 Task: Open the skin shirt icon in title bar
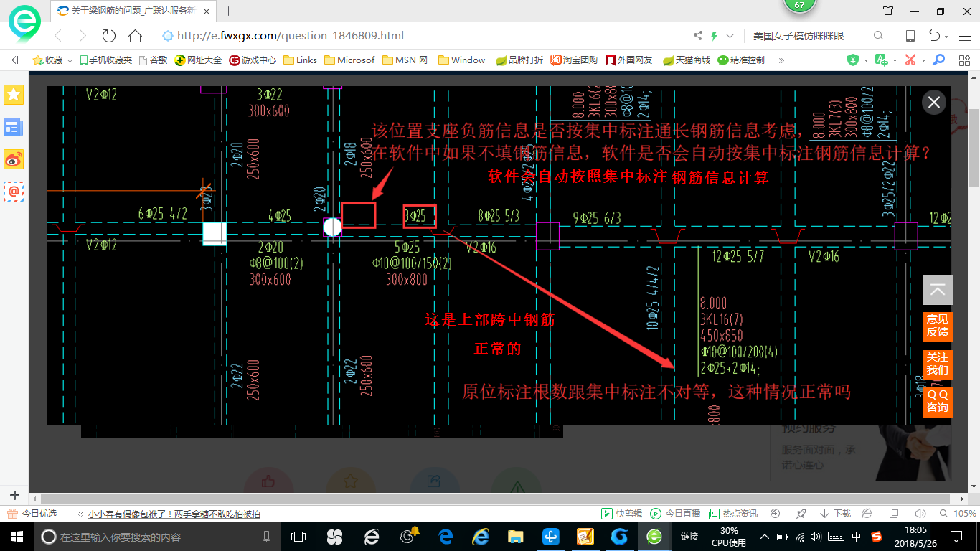point(888,11)
